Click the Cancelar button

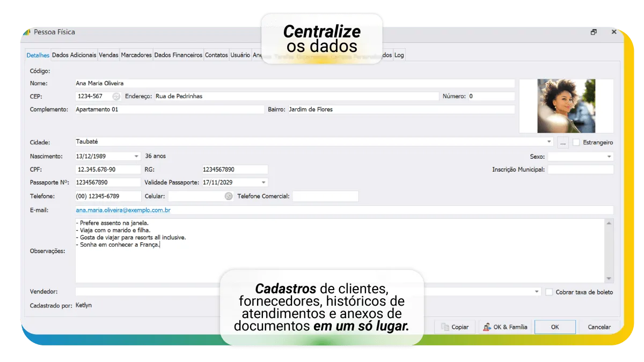coord(599,327)
